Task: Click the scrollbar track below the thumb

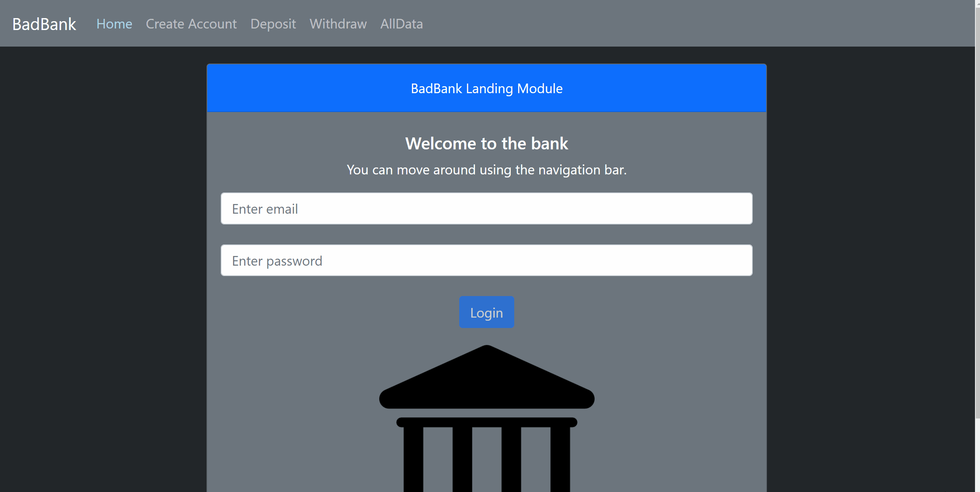Action: [977, 454]
